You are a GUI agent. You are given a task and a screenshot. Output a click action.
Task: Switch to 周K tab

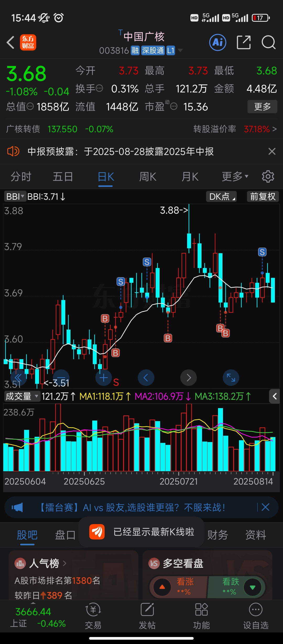pyautogui.click(x=148, y=176)
